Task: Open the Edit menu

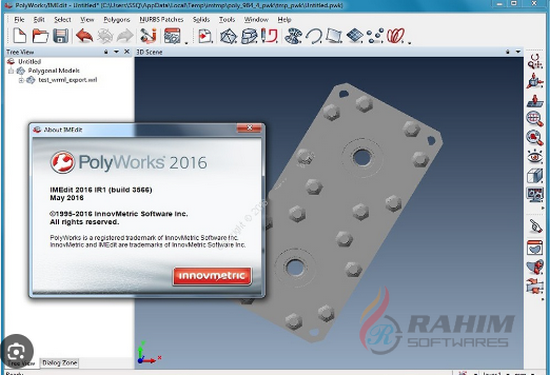Action: click(39, 20)
